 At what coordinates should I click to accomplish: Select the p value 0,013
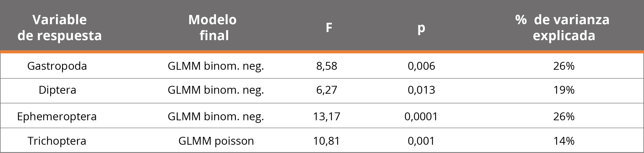coord(421,90)
